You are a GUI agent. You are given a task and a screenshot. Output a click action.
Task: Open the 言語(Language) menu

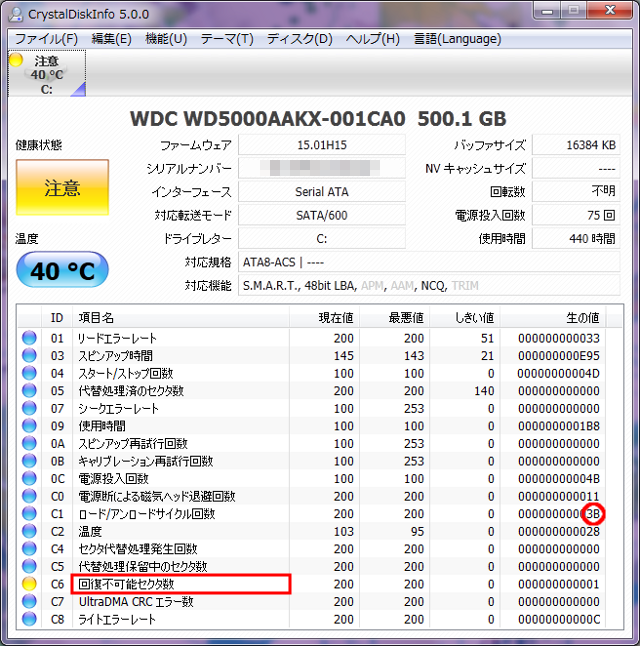(457, 39)
